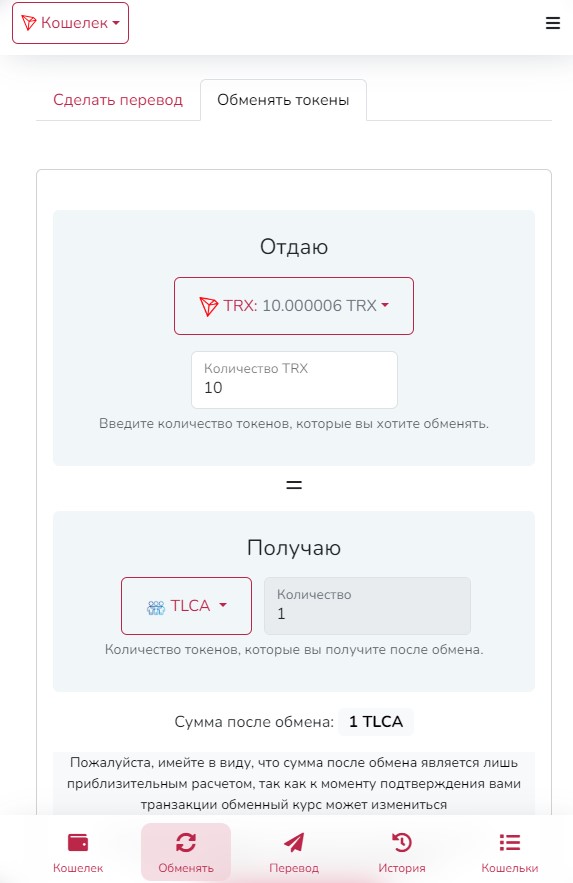Focus the Количество TRX input field
Image resolution: width=573 pixels, height=883 pixels.
click(294, 380)
